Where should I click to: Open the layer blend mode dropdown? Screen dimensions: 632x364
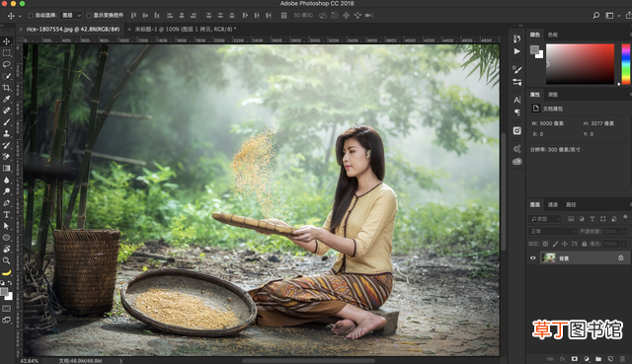[x=553, y=231]
